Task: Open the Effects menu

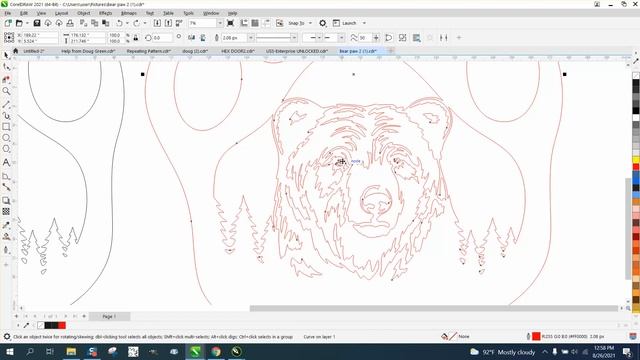Action: coord(105,13)
